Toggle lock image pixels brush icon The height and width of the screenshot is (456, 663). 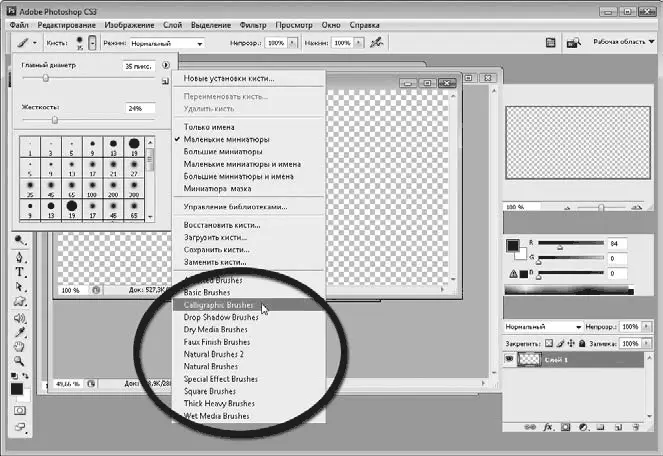(x=560, y=343)
